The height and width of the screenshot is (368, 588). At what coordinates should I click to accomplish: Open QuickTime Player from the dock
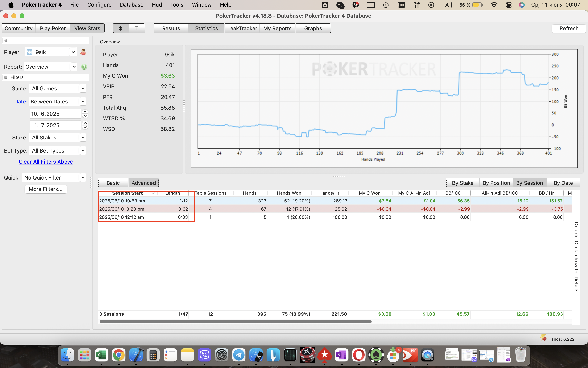pos(428,355)
